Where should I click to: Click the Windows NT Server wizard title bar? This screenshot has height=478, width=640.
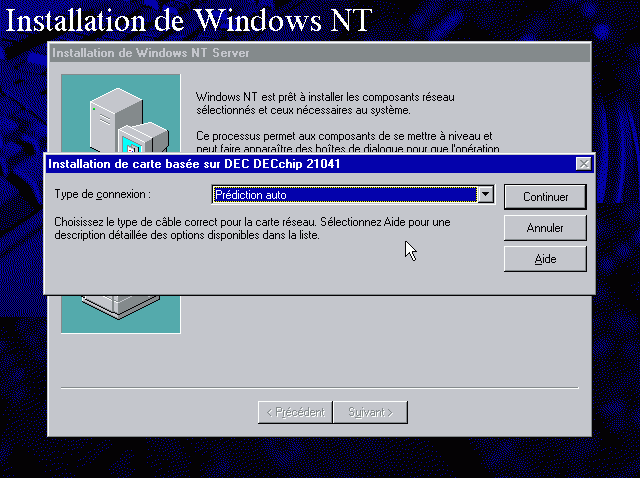click(320, 53)
